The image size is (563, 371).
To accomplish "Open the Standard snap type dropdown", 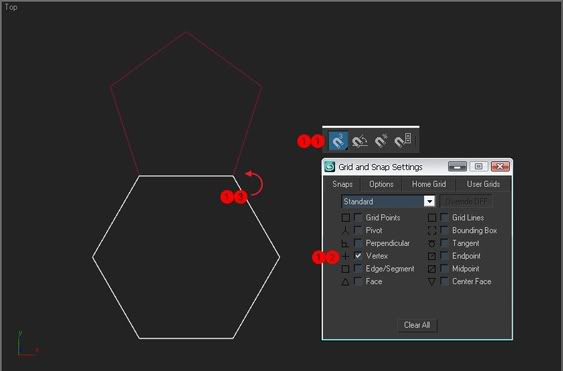I will [x=388, y=201].
